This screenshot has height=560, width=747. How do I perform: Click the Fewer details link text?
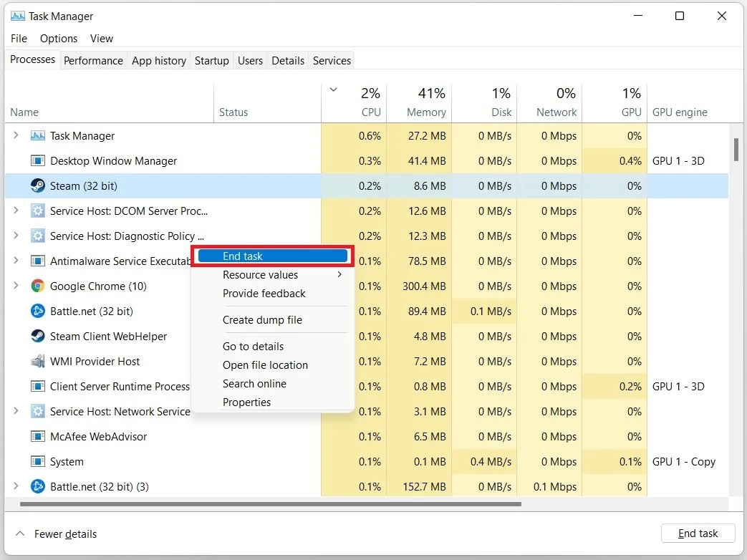[65, 534]
